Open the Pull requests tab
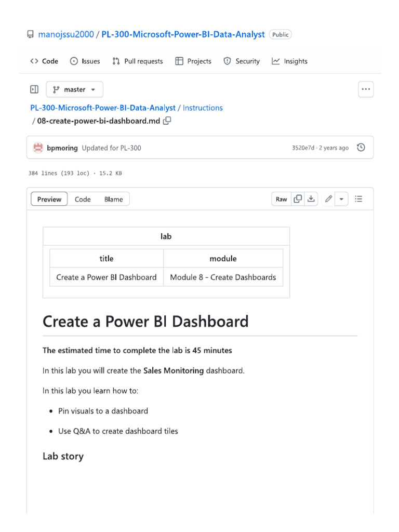Screen dimensions: 399x532 click(137, 61)
